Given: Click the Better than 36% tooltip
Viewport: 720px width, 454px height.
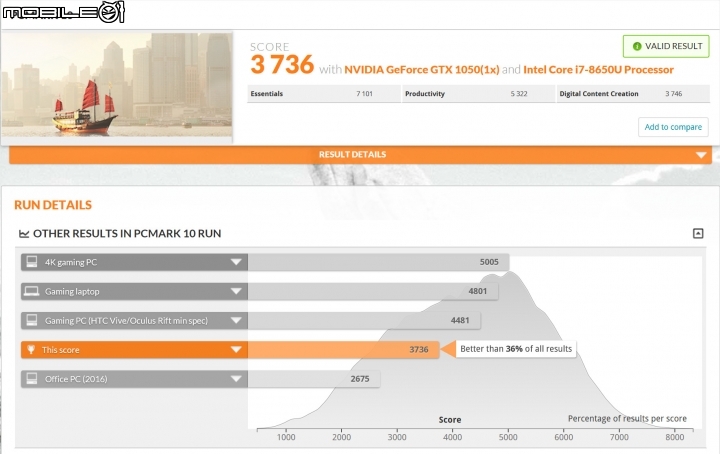Looking at the screenshot, I should 516,349.
